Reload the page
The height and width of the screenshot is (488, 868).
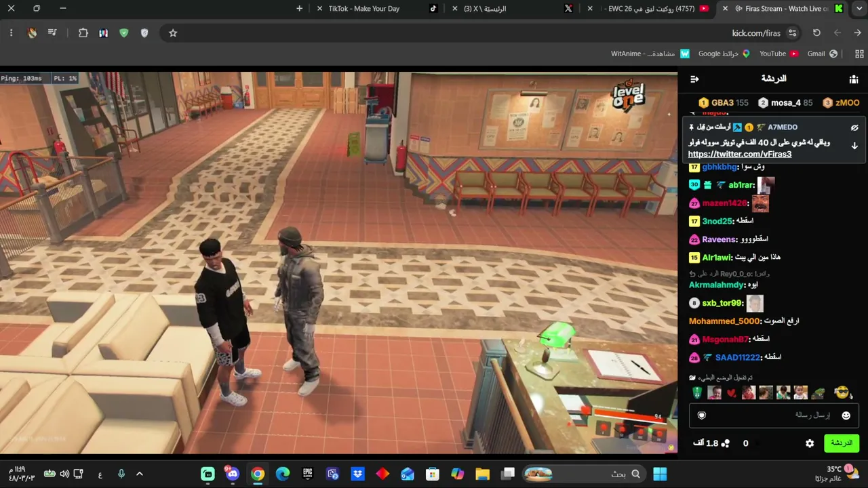click(x=816, y=33)
